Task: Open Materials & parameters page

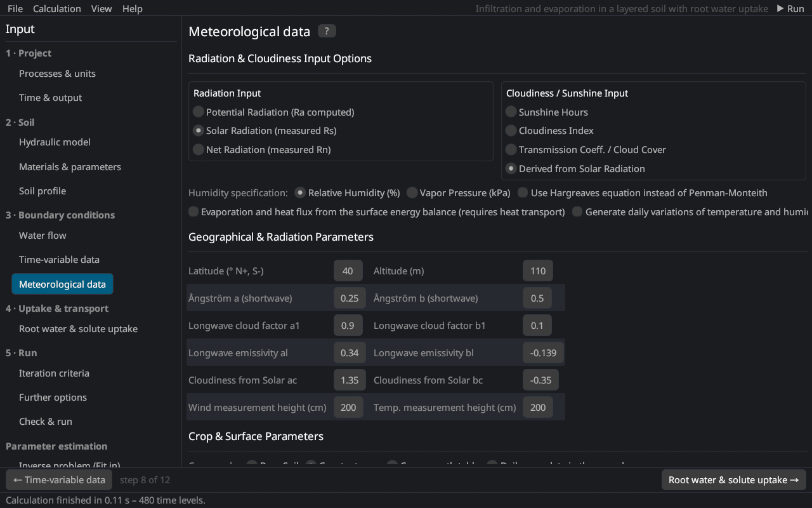Action: pos(70,167)
